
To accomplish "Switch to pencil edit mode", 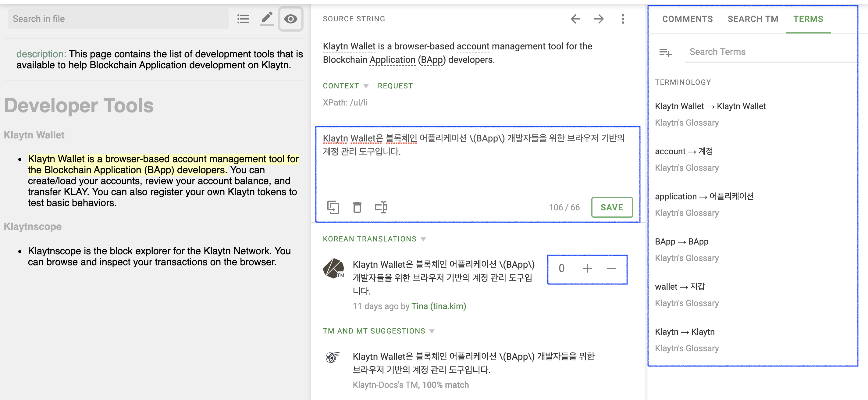I will pyautogui.click(x=267, y=19).
